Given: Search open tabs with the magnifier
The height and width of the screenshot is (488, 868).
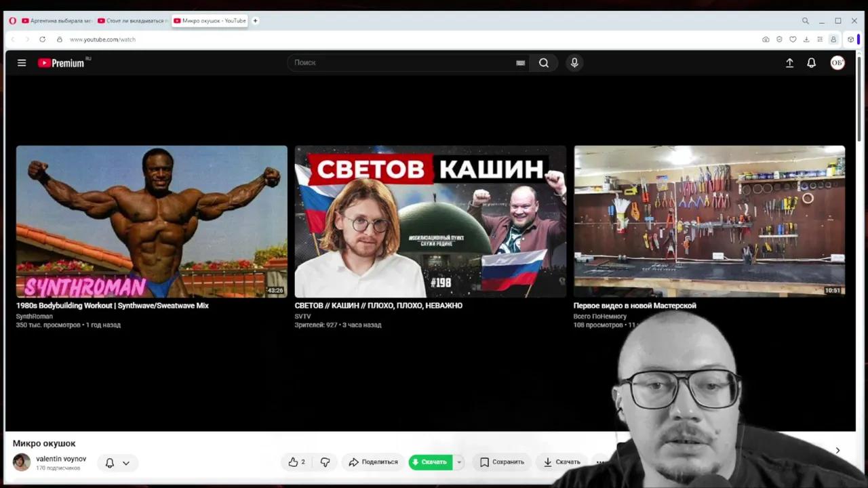Looking at the screenshot, I should click(806, 21).
